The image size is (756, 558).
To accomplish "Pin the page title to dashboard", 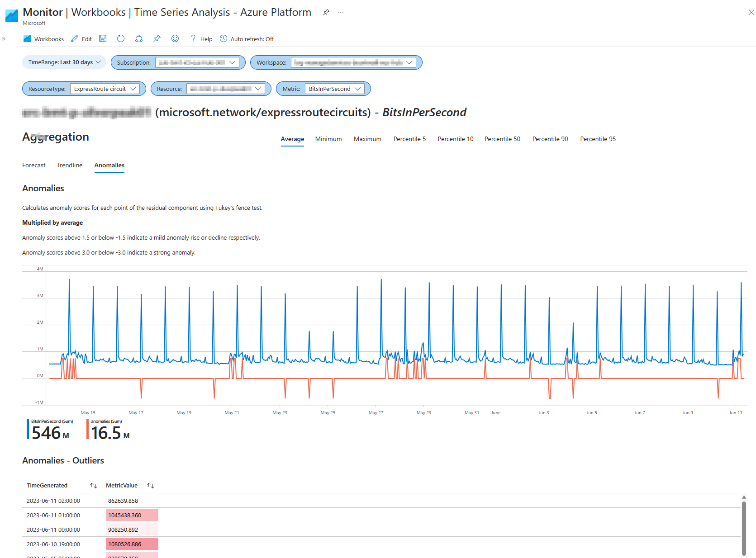I will 326,12.
